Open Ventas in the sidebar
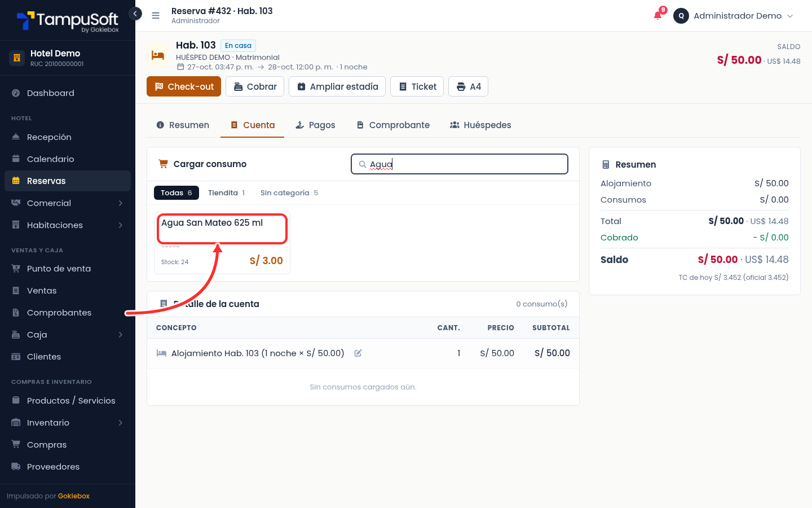The image size is (812, 508). coord(68,291)
